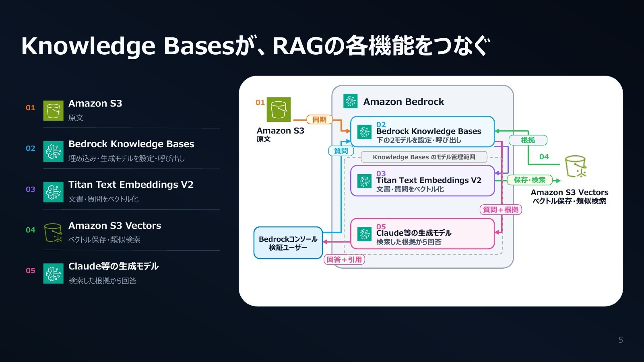This screenshot has width=644, height=362.
Task: Select '文書・質問をベクトル化' under the list's Titan heading
Action: point(103,199)
